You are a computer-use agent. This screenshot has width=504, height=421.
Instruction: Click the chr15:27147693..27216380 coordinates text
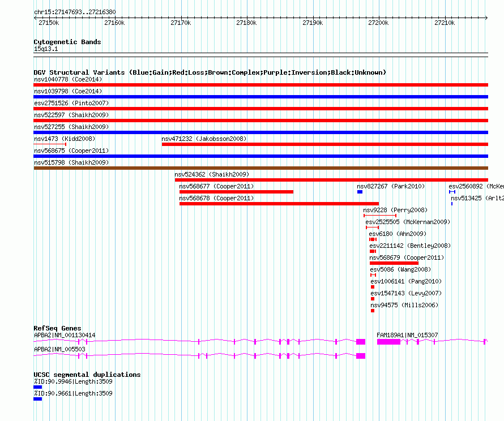click(75, 12)
